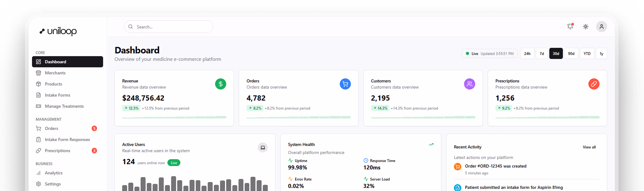
Task: Click the Revenue value $248,756.42
Action: [143, 98]
